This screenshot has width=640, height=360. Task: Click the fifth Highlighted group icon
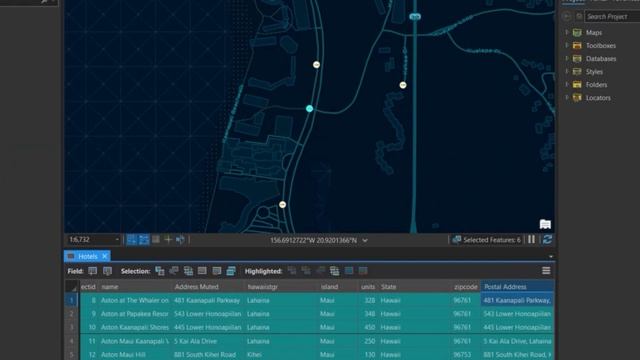coord(349,271)
